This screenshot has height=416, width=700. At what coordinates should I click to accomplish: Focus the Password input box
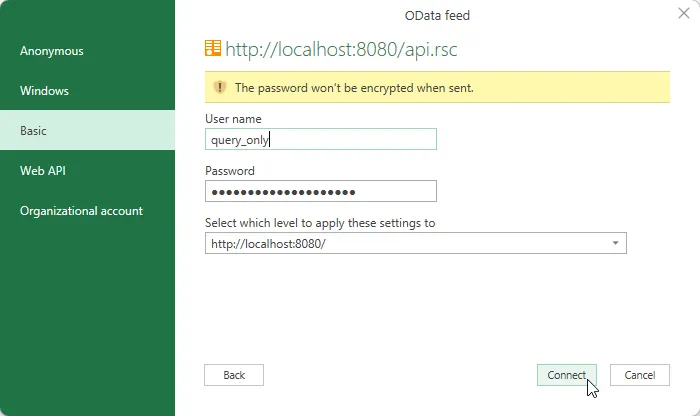coord(320,191)
